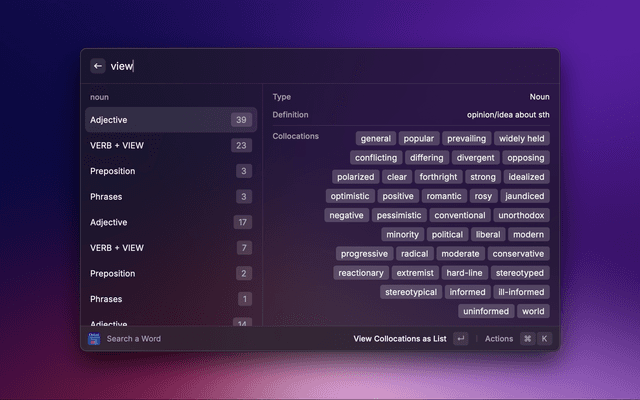
Task: Open the VERB + VIEW entry with 7 items
Action: tap(170, 248)
